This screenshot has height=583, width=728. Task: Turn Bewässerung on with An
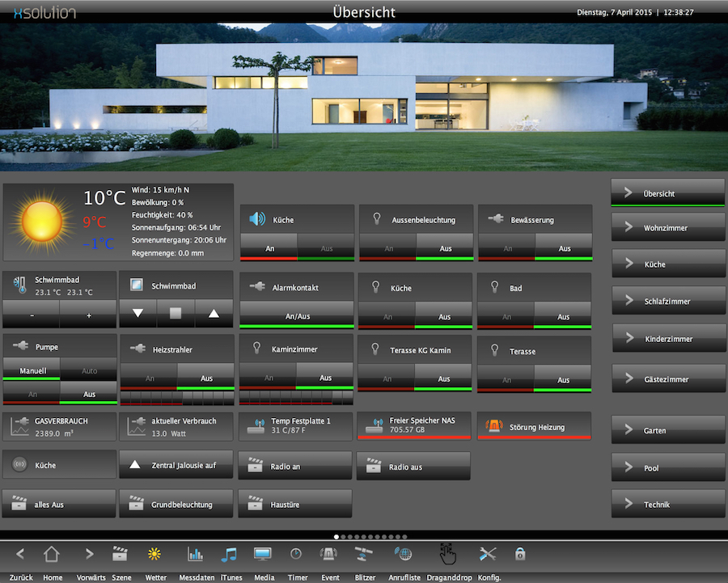(x=506, y=248)
